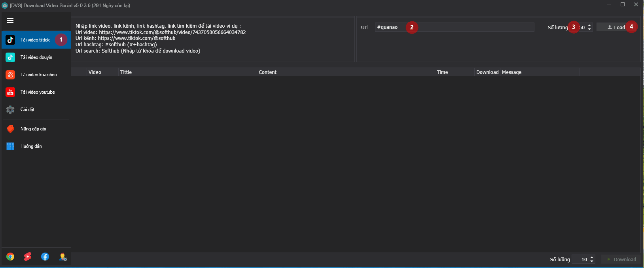Sort by Message column header

(x=540, y=72)
